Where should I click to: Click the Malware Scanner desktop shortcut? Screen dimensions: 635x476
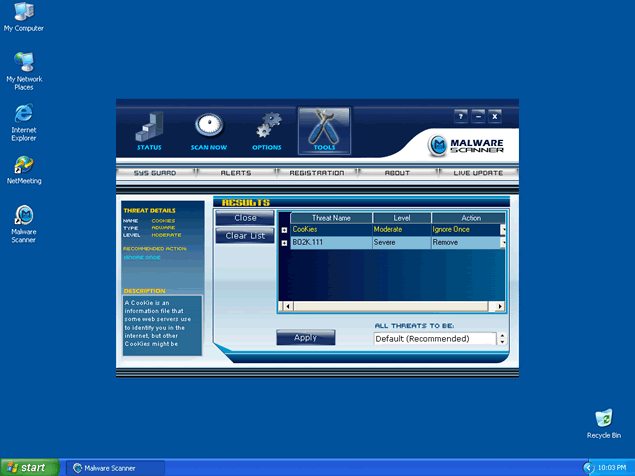[x=23, y=217]
